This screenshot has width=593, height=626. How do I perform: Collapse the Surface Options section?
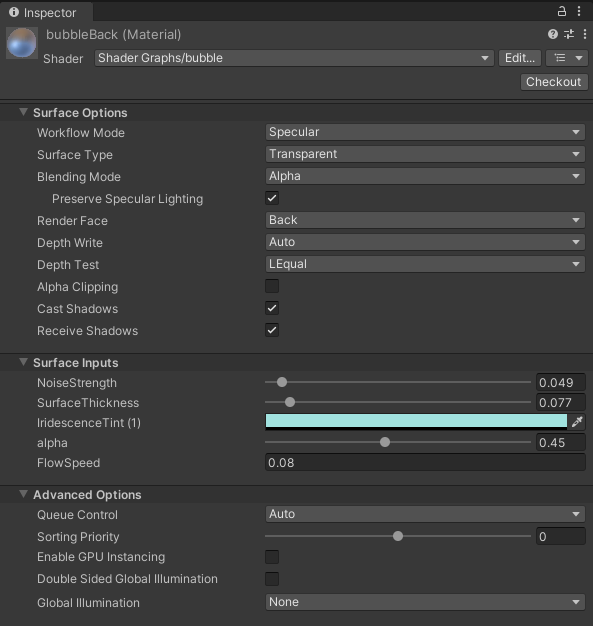(x=24, y=112)
